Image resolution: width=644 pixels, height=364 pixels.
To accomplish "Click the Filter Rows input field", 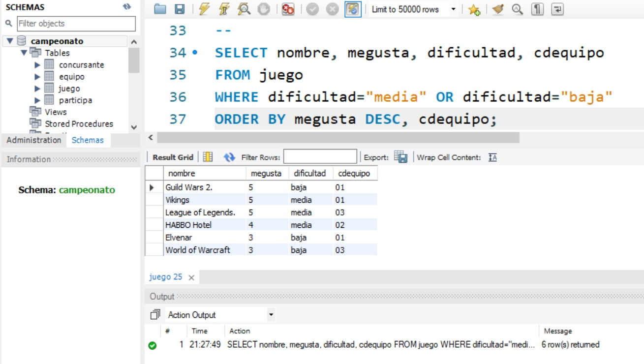I will [x=320, y=157].
